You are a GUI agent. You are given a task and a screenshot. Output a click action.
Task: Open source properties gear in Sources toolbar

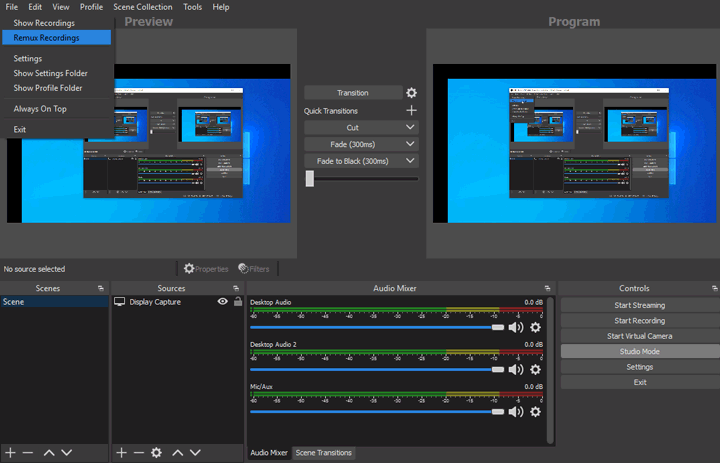(156, 453)
